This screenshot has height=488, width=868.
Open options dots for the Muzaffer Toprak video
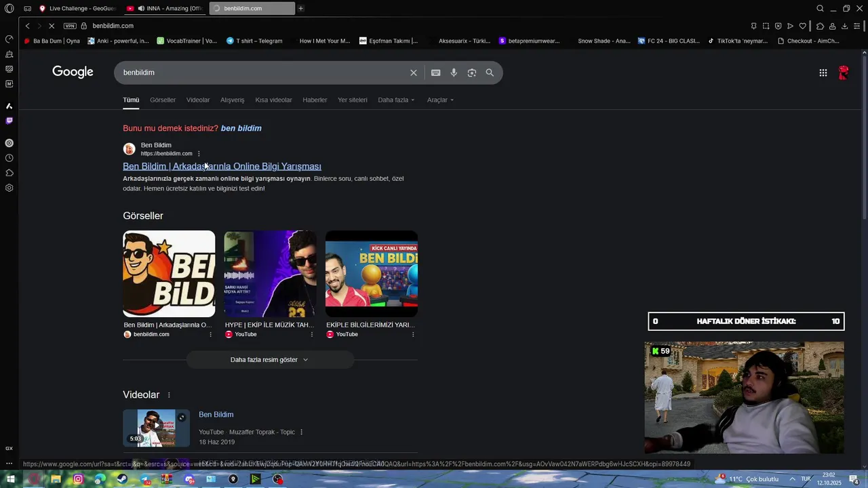pyautogui.click(x=301, y=432)
